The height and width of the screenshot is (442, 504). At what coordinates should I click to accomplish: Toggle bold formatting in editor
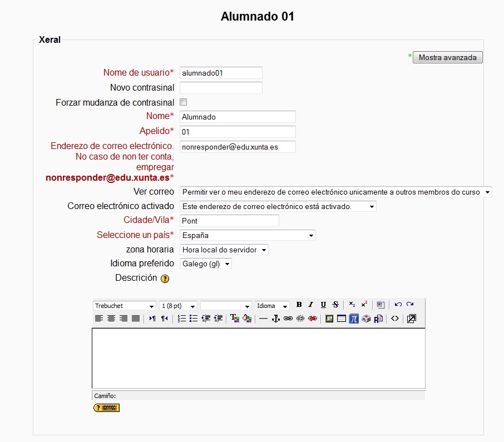click(x=299, y=305)
